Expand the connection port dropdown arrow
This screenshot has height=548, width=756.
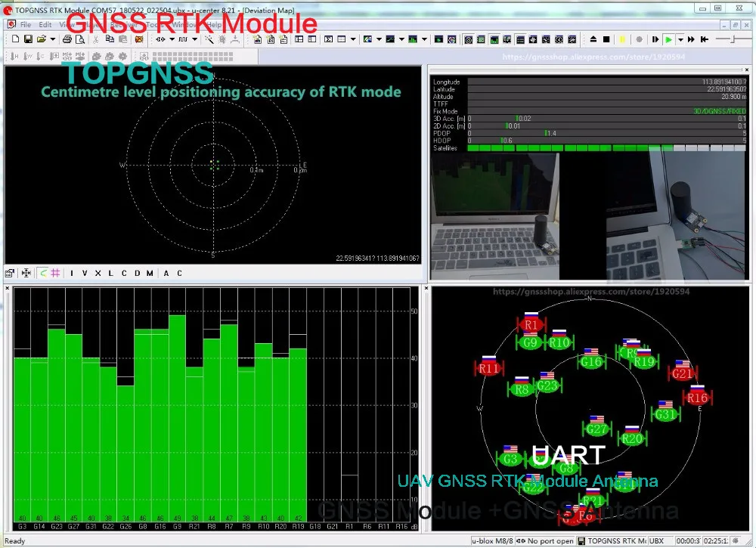tap(172, 39)
